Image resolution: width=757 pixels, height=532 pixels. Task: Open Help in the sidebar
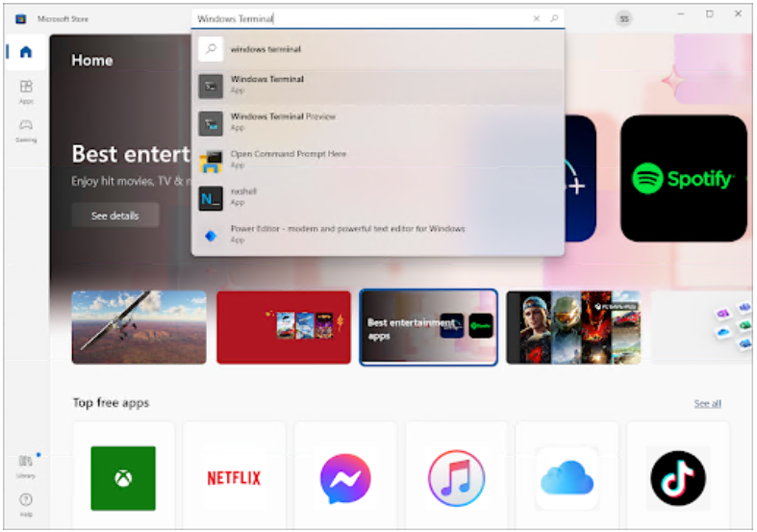coord(26,503)
